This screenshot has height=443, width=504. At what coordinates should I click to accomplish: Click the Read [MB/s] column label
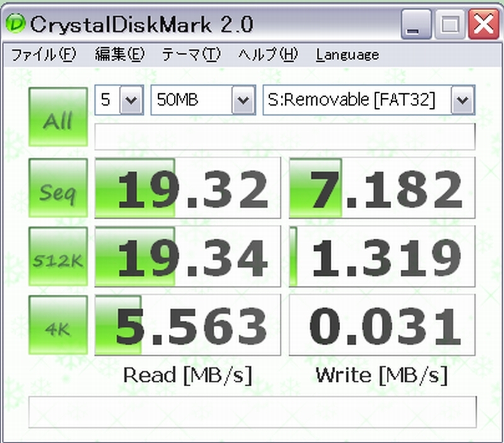(188, 375)
